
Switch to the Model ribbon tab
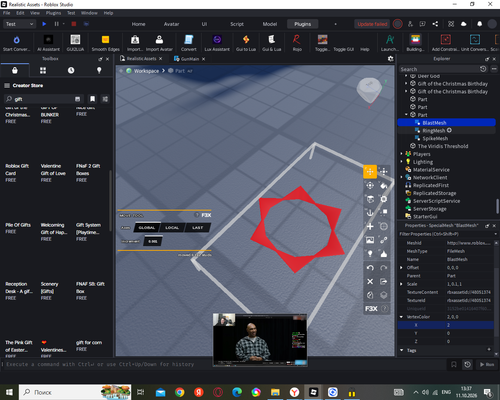click(x=270, y=24)
